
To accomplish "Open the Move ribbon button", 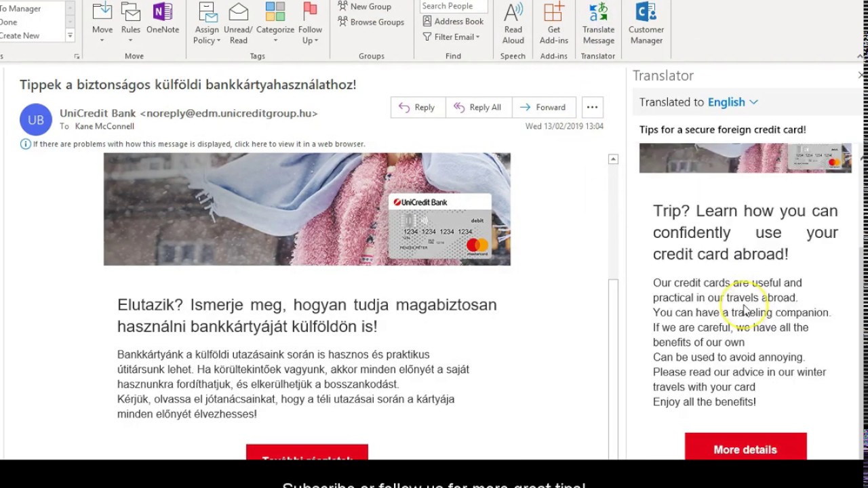I will click(x=102, y=24).
